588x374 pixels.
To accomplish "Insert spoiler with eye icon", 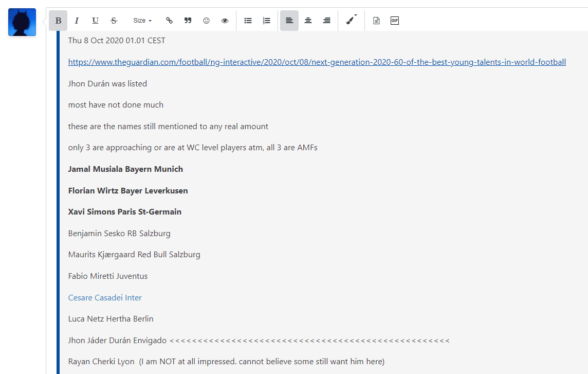I will coord(225,21).
